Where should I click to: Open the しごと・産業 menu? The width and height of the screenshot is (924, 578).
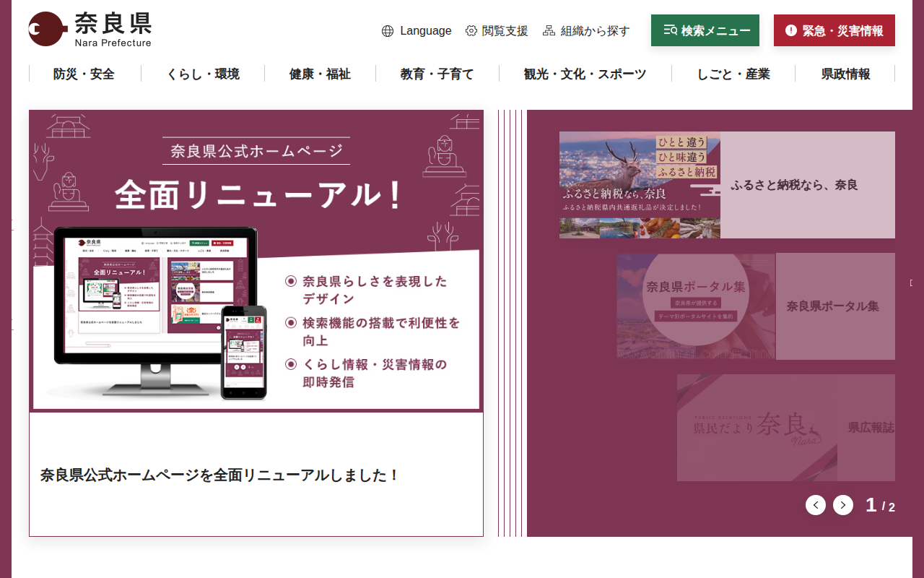(733, 74)
